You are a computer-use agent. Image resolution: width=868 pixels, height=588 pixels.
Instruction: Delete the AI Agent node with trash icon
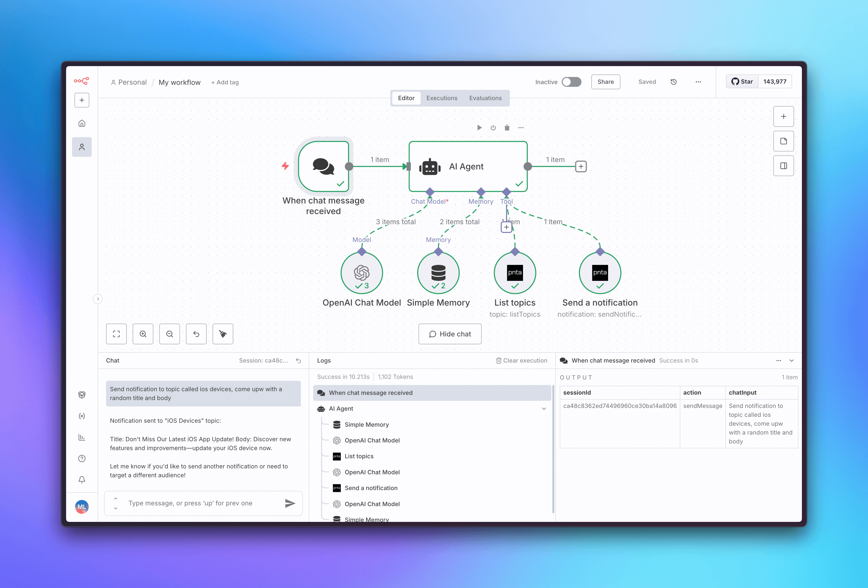[507, 127]
